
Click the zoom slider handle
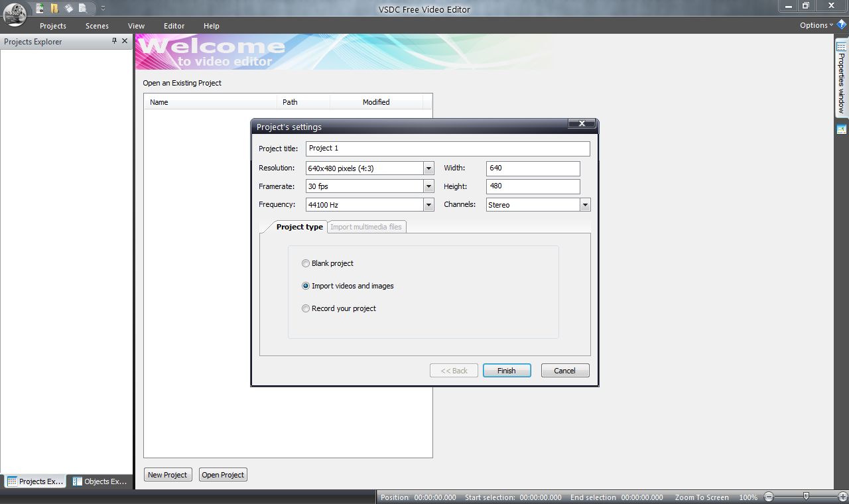[806, 496]
